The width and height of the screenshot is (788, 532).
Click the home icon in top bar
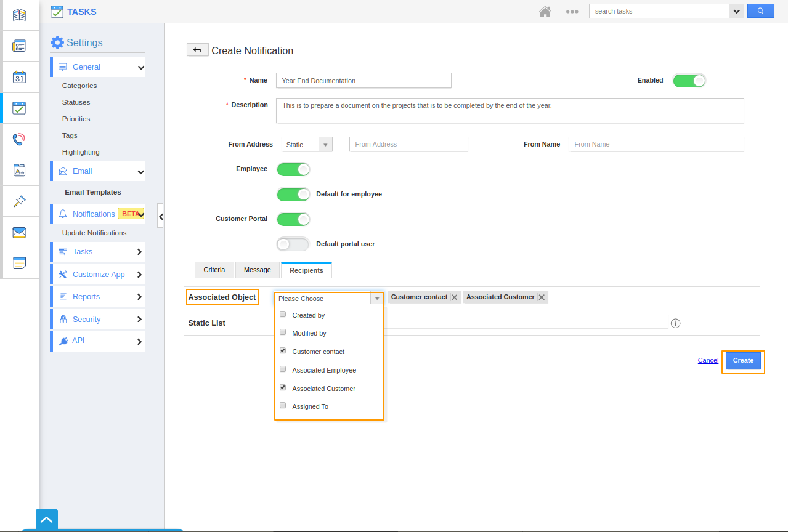click(x=545, y=12)
